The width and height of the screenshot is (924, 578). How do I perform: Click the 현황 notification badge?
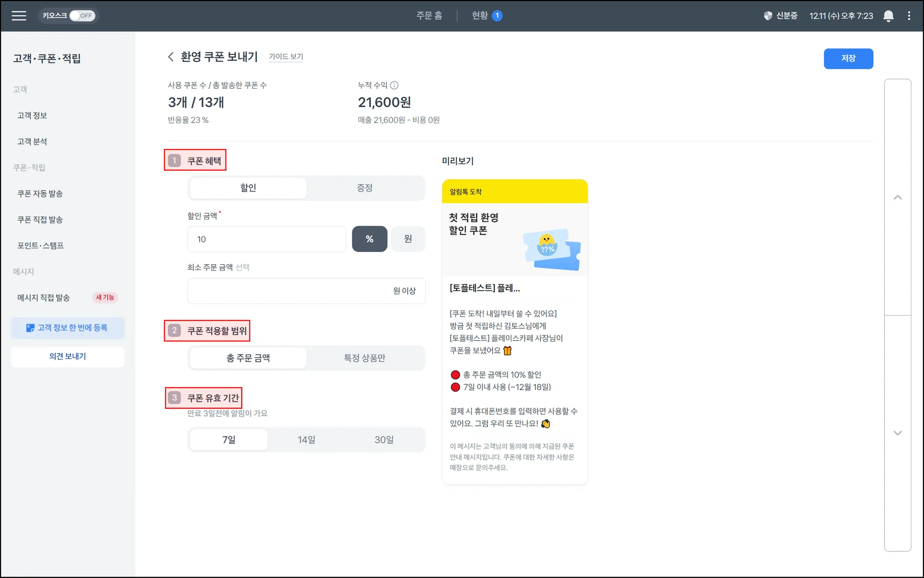pyautogui.click(x=497, y=16)
